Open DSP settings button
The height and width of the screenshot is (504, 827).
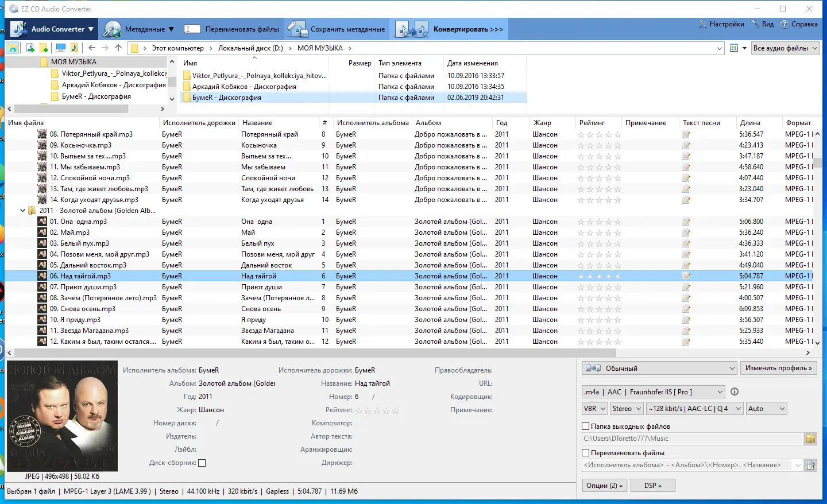(652, 486)
